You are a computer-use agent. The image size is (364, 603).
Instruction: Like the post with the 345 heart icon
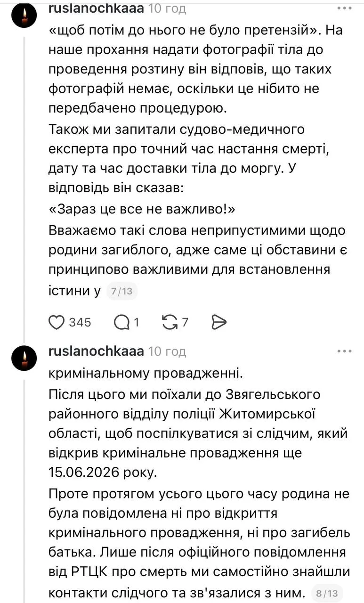tap(57, 322)
